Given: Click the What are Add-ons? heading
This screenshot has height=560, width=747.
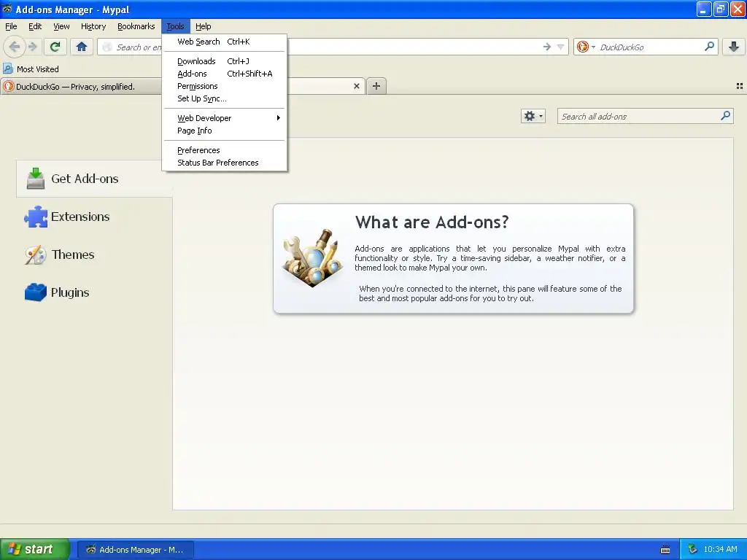Looking at the screenshot, I should click(432, 222).
